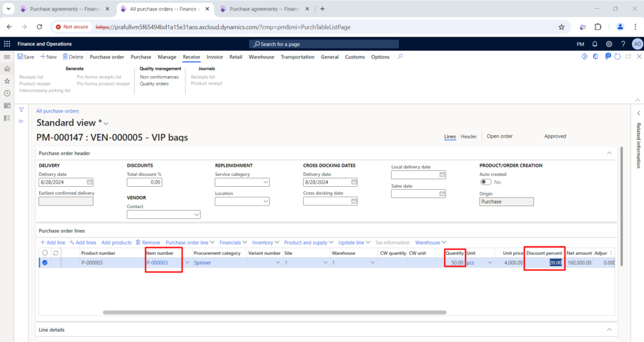Bookmark this page with star icon
Image resolution: width=644 pixels, height=342 pixels.
(562, 27)
